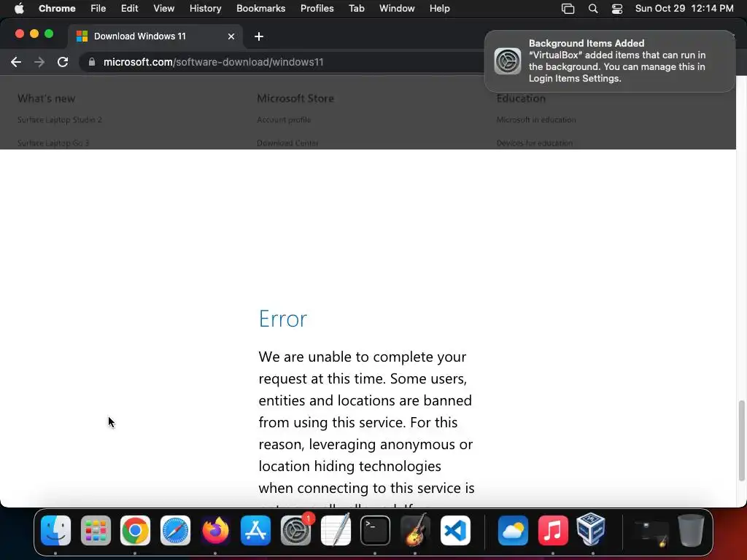The width and height of the screenshot is (747, 560).
Task: Open Terminal from the Dock
Action: [376, 530]
